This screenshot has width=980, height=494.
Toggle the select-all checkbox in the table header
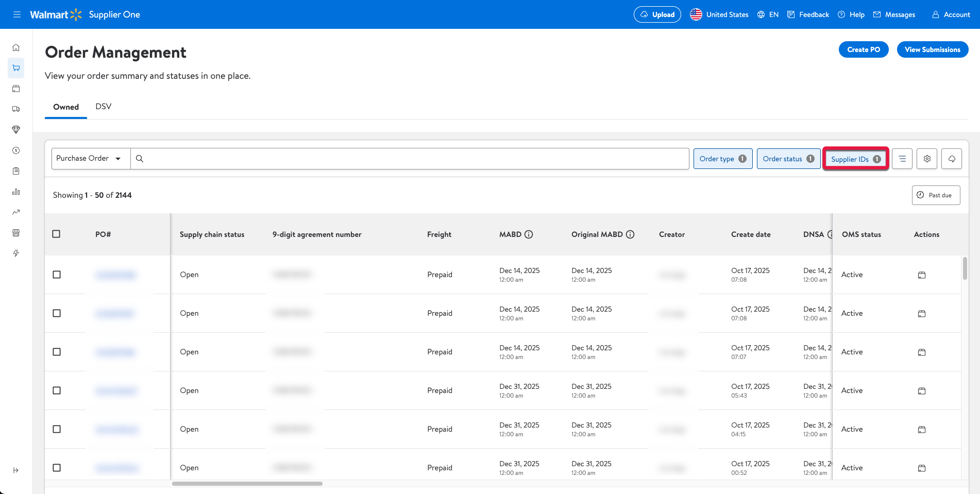[57, 234]
